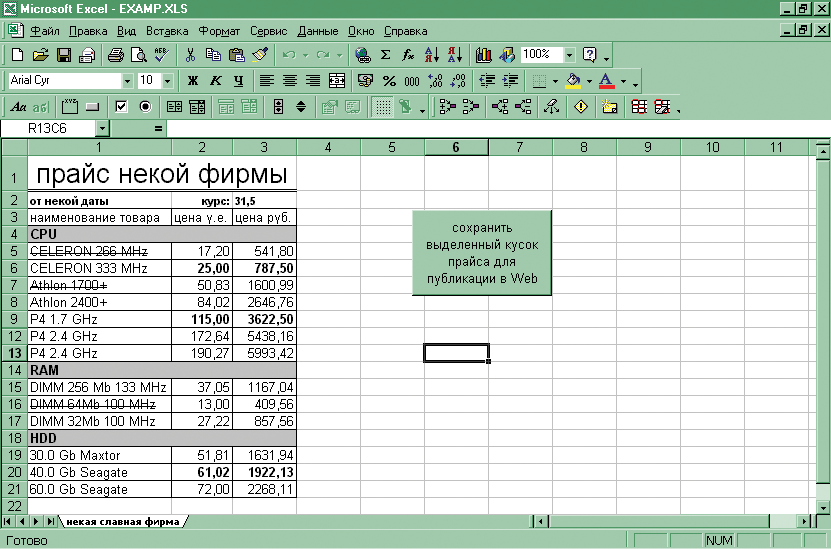Select the некая славная фирма sheet tab

click(x=123, y=521)
